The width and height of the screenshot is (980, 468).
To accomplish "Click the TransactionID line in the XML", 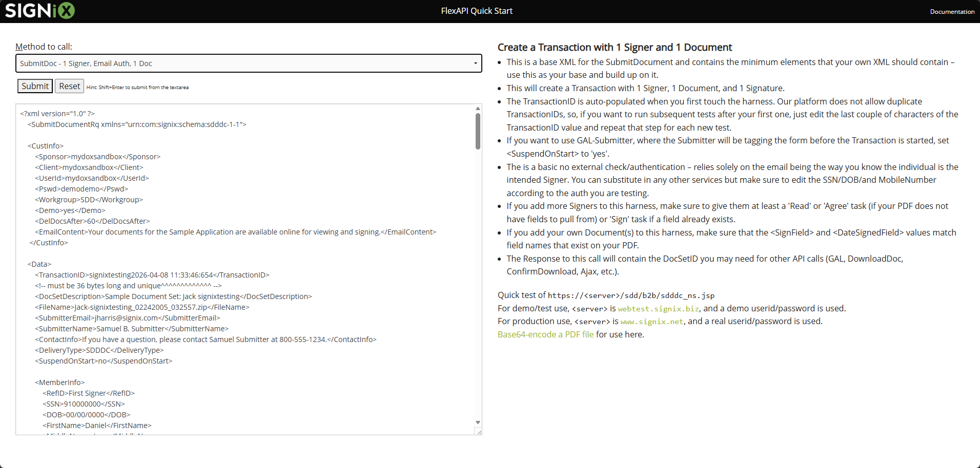I will click(152, 274).
